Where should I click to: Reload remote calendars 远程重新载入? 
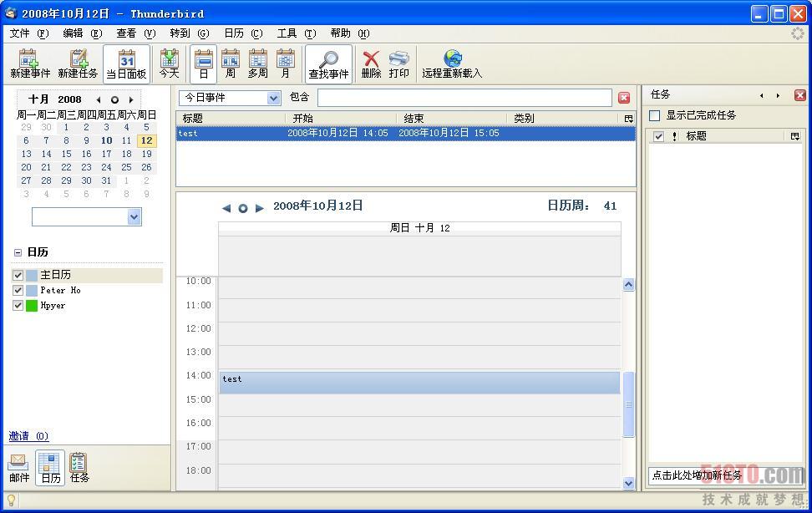(452, 63)
